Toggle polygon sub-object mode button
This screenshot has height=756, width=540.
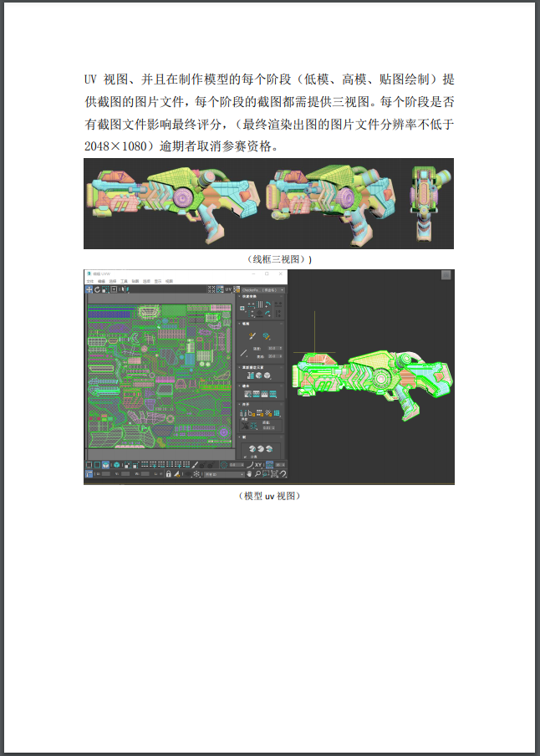coord(106,465)
